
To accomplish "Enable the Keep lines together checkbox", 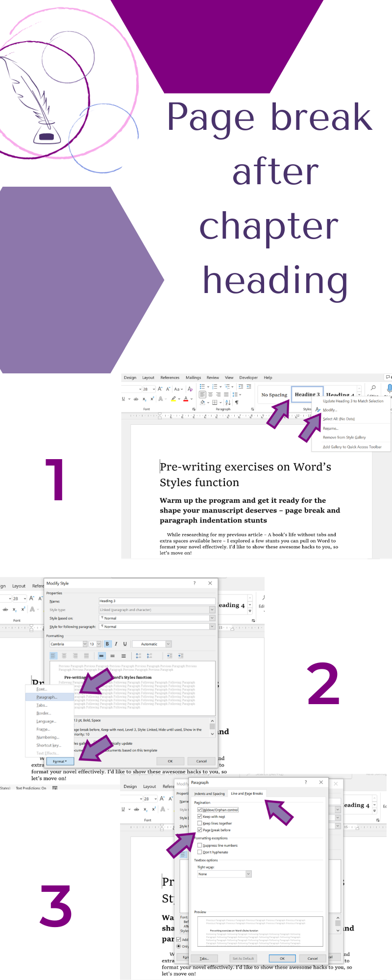I will pos(199,823).
